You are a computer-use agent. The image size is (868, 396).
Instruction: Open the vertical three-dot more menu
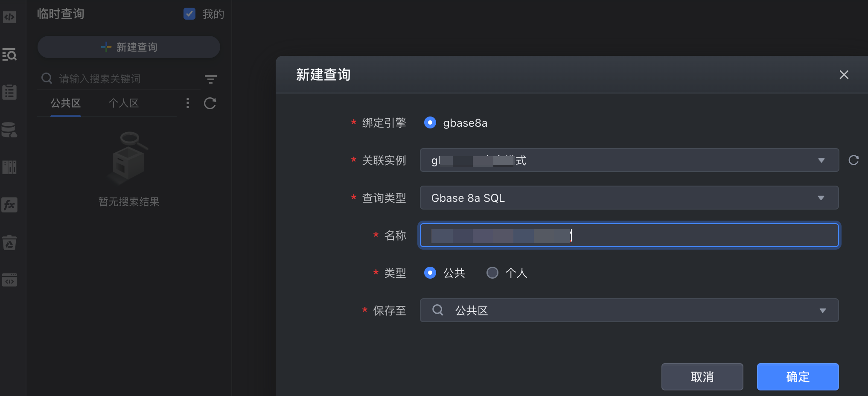188,103
